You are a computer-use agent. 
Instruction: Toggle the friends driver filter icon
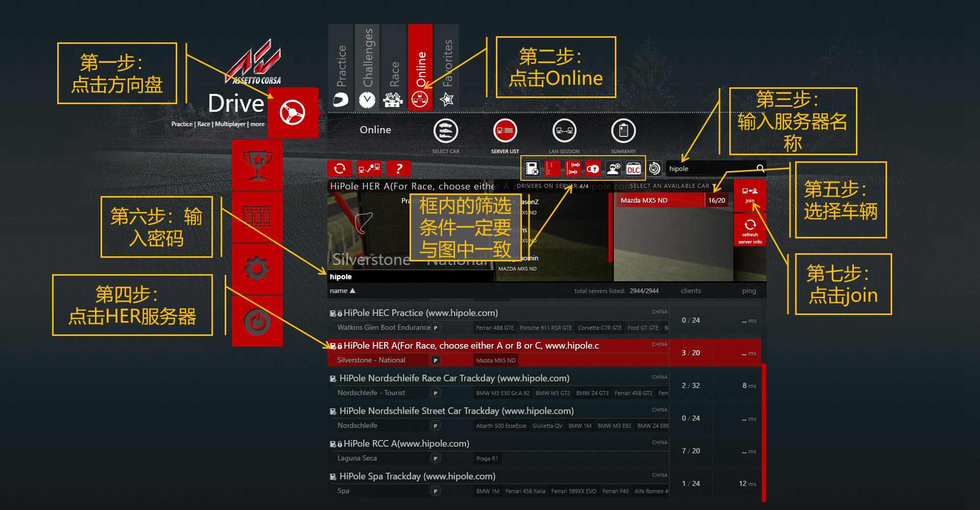(613, 168)
